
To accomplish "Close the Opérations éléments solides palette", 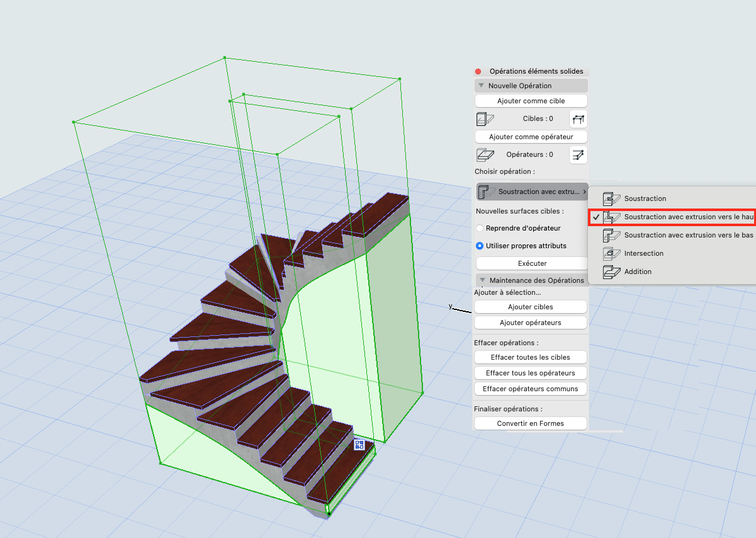I will [478, 72].
